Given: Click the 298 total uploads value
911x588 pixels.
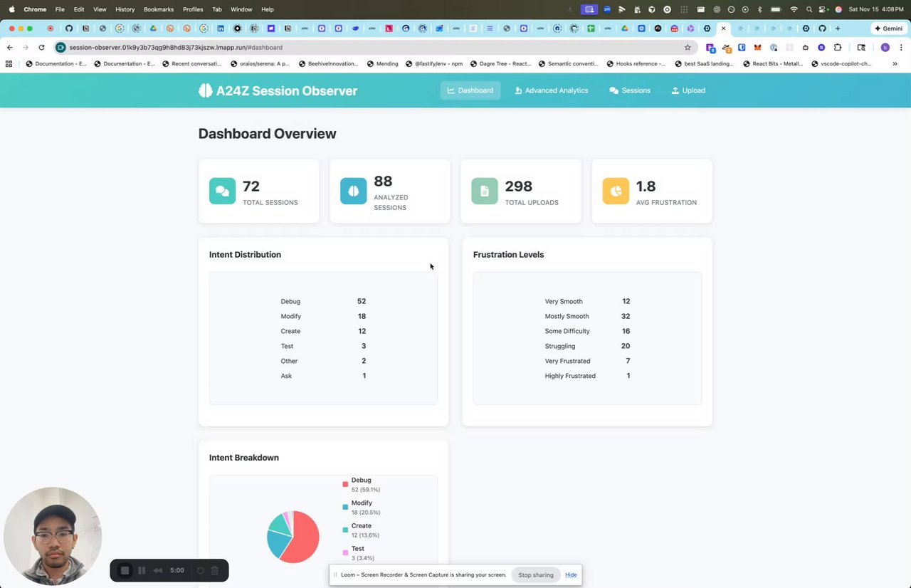Looking at the screenshot, I should pyautogui.click(x=519, y=186).
